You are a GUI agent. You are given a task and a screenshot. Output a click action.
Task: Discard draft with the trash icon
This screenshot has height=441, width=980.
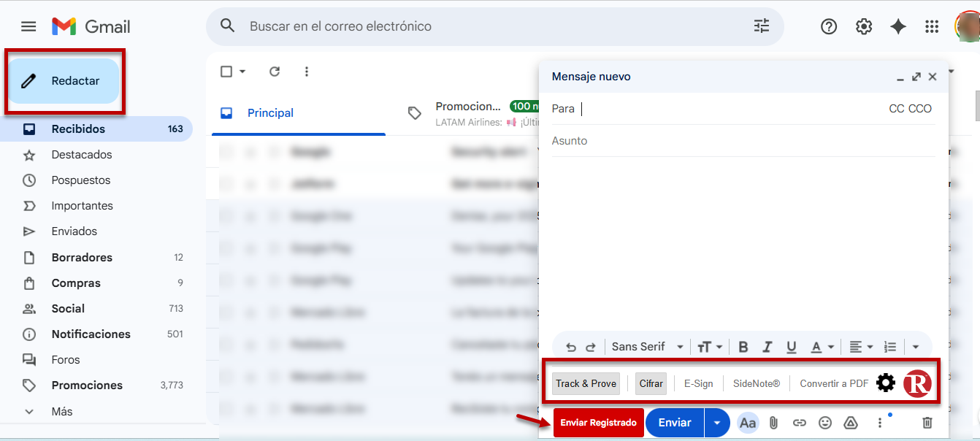point(927,423)
